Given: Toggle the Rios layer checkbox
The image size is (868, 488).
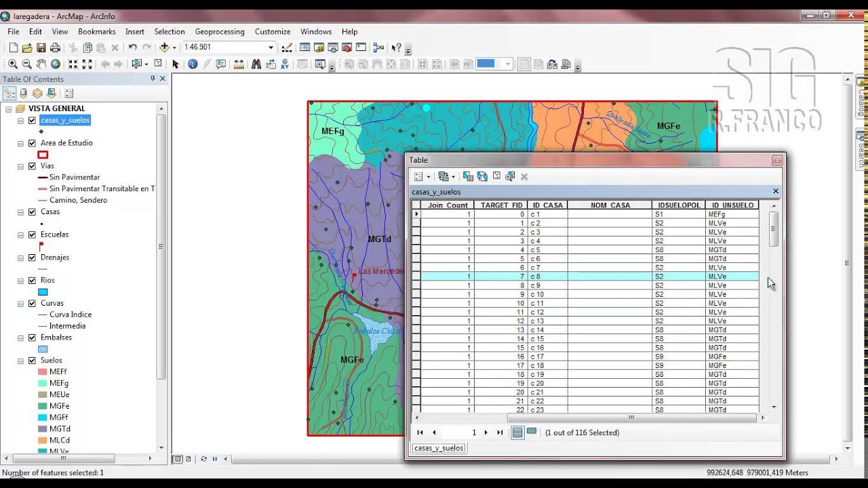Looking at the screenshot, I should tap(32, 280).
